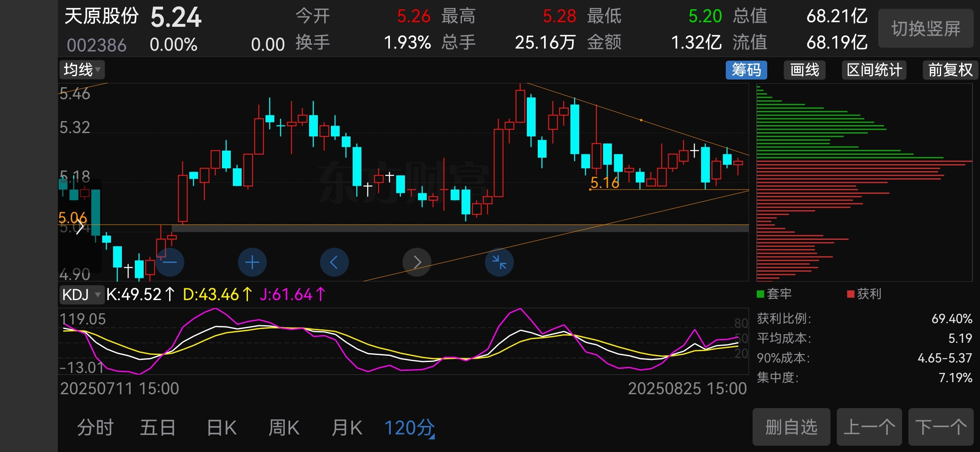Switch to the 月K tab
This screenshot has height=452, width=980.
coord(346,428)
